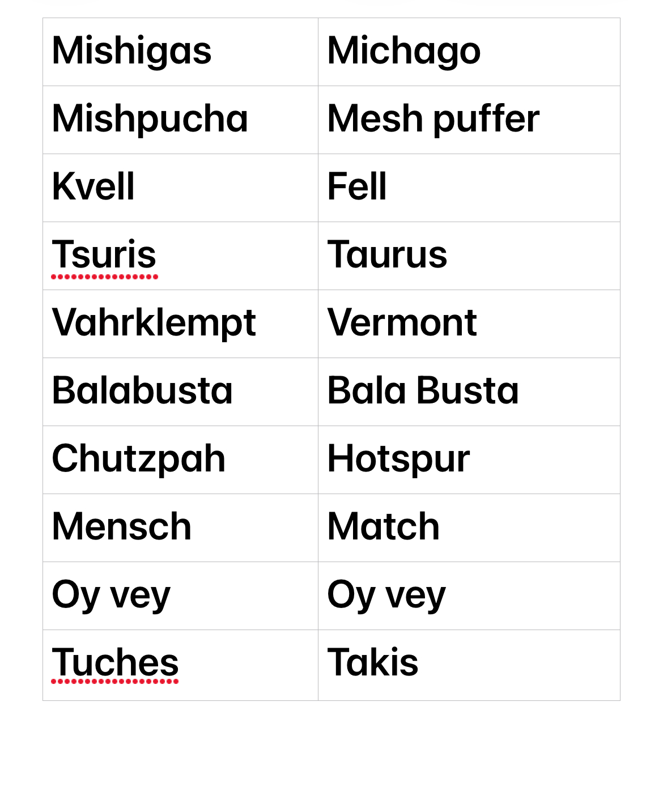The height and width of the screenshot is (812, 663).
Task: Click the Bala Busta cell
Action: (423, 391)
